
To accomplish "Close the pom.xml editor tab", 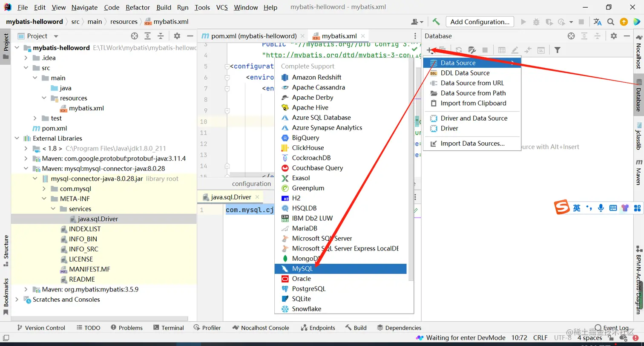I will 303,36.
